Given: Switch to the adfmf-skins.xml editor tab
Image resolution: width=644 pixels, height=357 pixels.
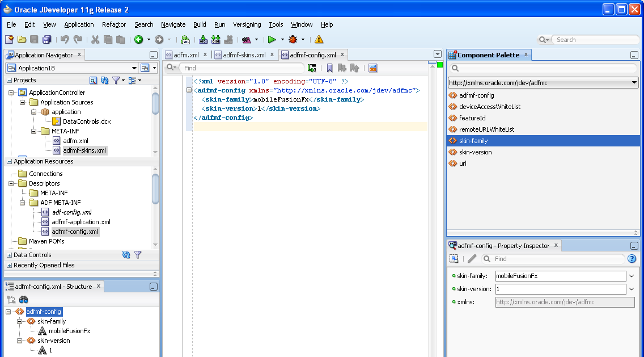Looking at the screenshot, I should [x=244, y=55].
